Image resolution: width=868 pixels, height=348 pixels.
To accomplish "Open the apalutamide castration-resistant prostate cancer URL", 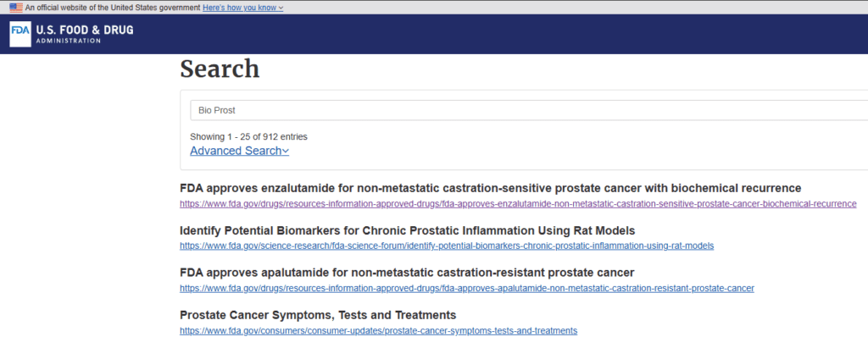I will (467, 288).
